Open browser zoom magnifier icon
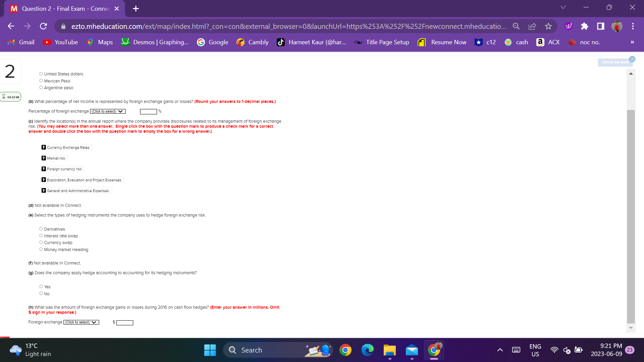This screenshot has width=644, height=362. (516, 26)
